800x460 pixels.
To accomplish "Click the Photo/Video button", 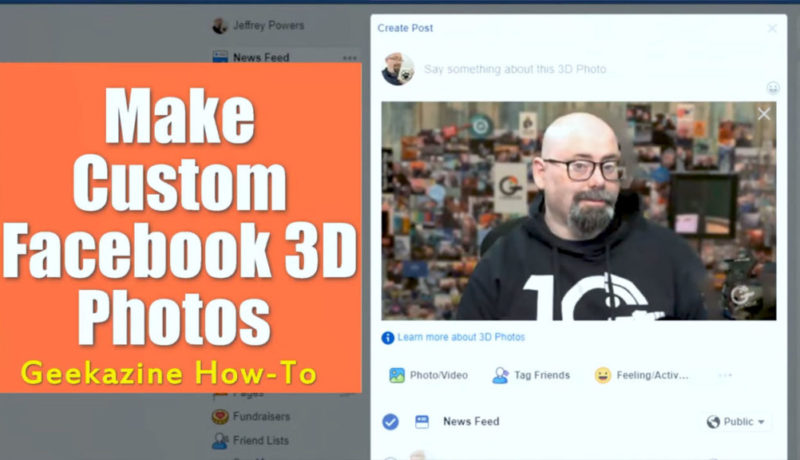I will tap(428, 375).
